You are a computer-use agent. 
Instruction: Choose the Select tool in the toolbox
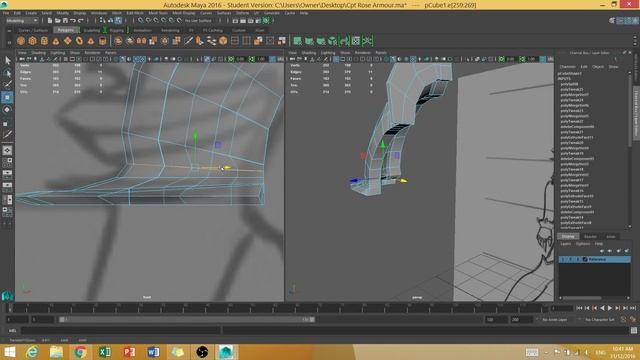pyautogui.click(x=7, y=61)
